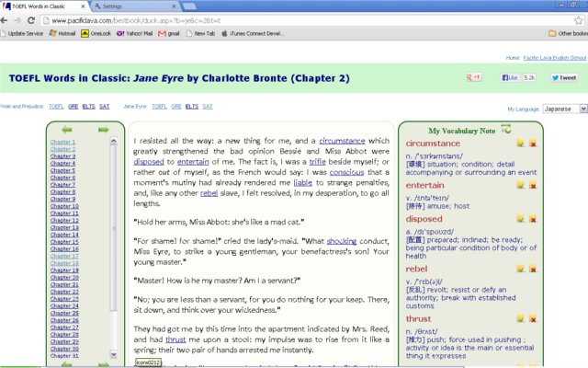Image resolution: width=588 pixels, height=368 pixels.
Task: Open Pride and Prejudice IELTS link
Action: 88,107
